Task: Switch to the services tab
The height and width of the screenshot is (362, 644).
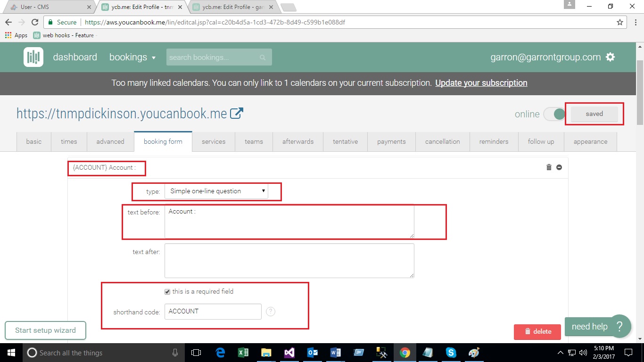Action: pyautogui.click(x=214, y=141)
